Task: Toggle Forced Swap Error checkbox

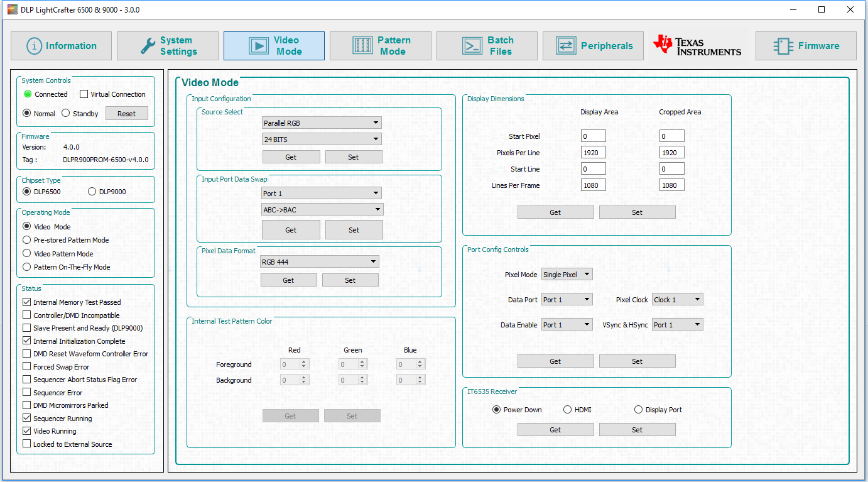Action: click(26, 367)
